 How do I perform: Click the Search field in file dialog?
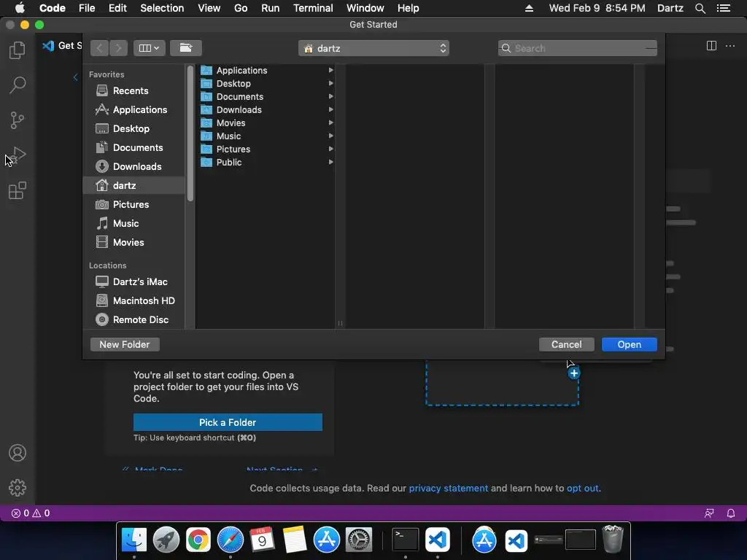[578, 48]
